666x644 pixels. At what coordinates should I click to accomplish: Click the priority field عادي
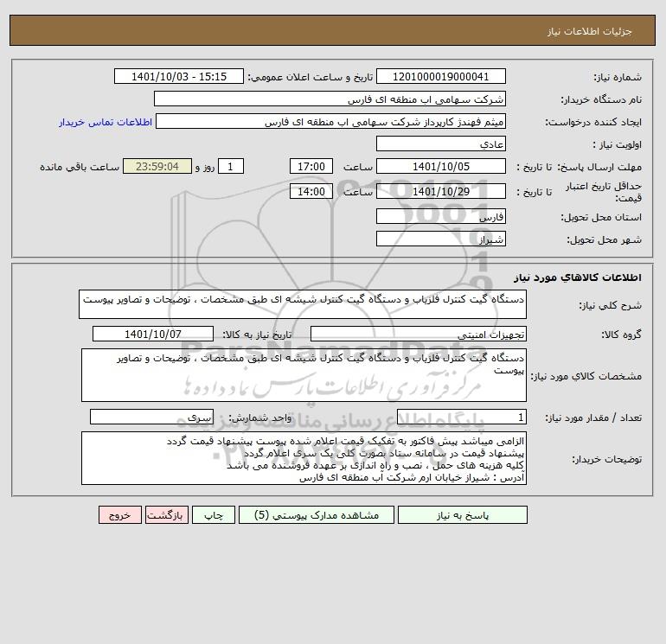(441, 143)
